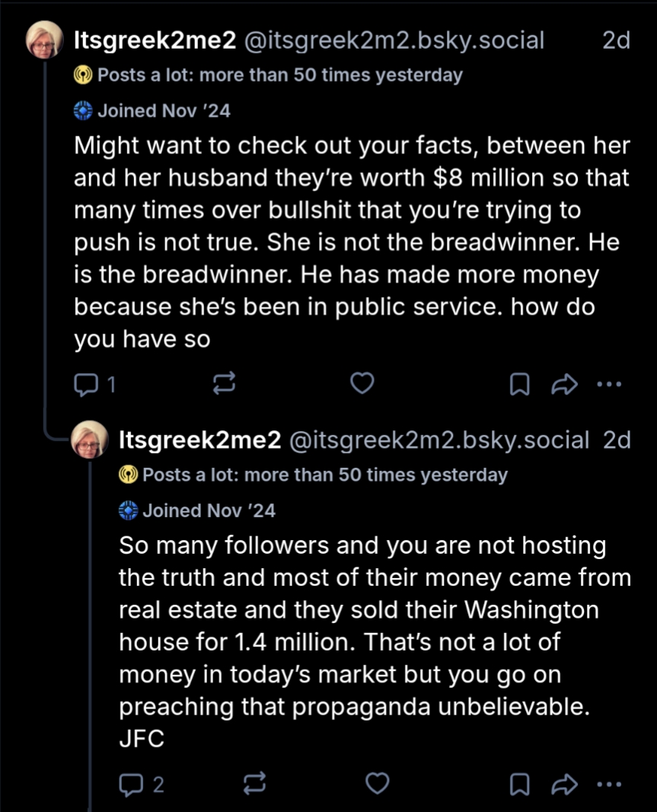Open the more options menu on first post
The image size is (657, 812).
point(610,385)
